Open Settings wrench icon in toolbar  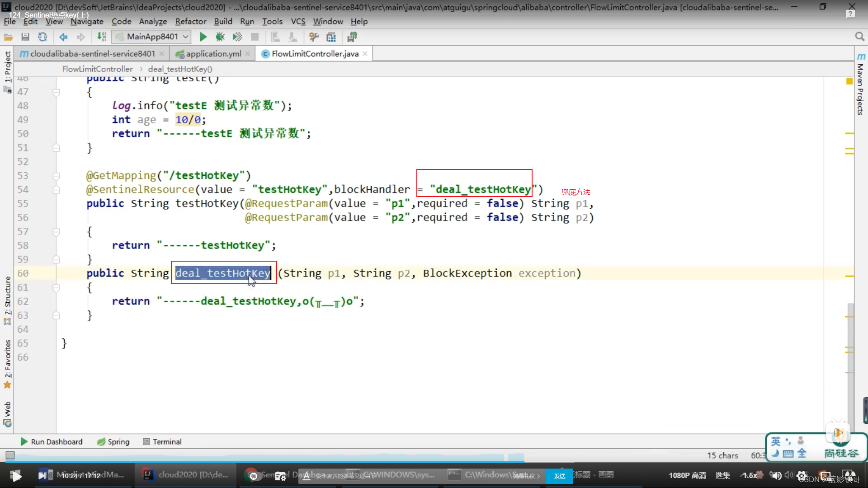314,37
